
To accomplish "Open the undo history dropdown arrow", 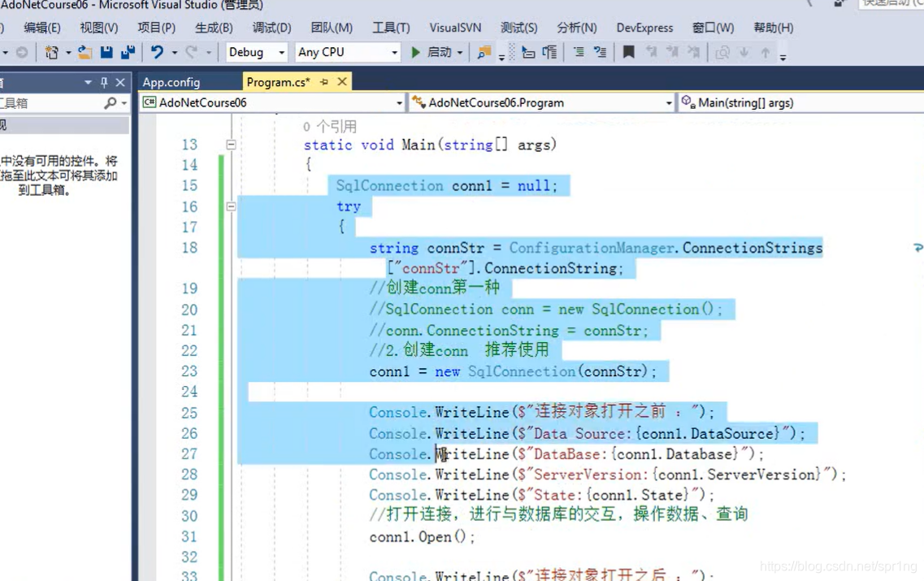I will pyautogui.click(x=175, y=53).
